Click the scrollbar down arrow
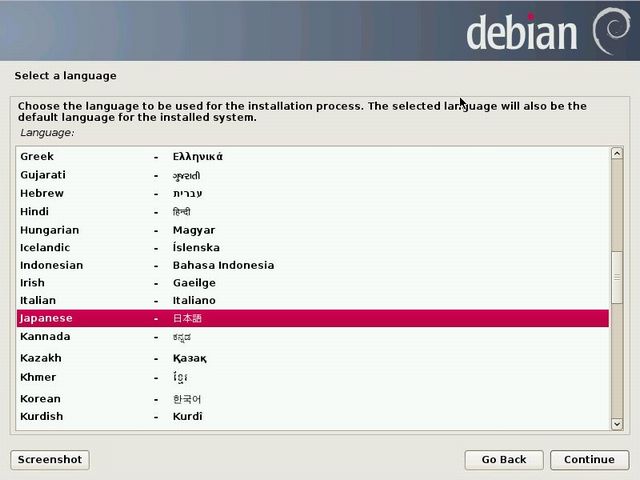The image size is (640, 480). (x=617, y=424)
